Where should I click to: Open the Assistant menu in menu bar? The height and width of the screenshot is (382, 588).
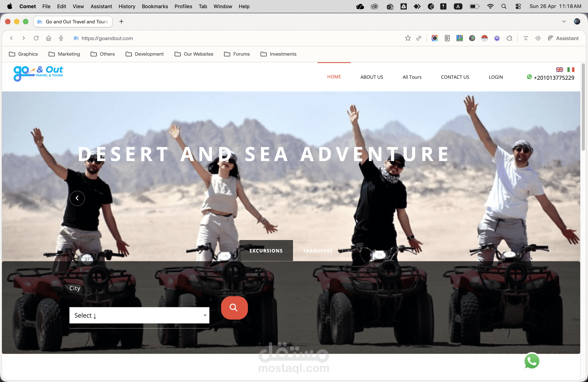click(101, 6)
